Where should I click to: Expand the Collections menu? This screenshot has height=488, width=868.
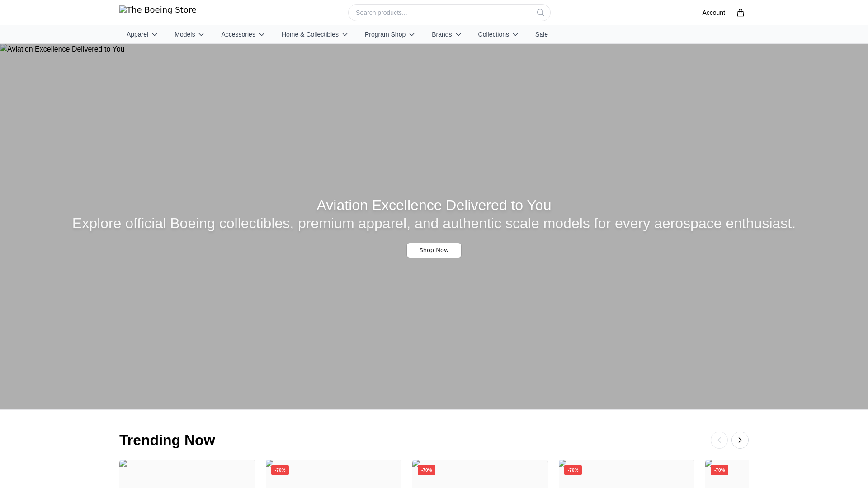pos(498,34)
